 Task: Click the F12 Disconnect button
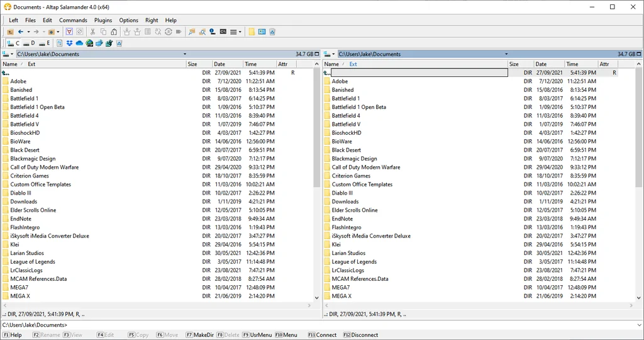tap(360, 335)
